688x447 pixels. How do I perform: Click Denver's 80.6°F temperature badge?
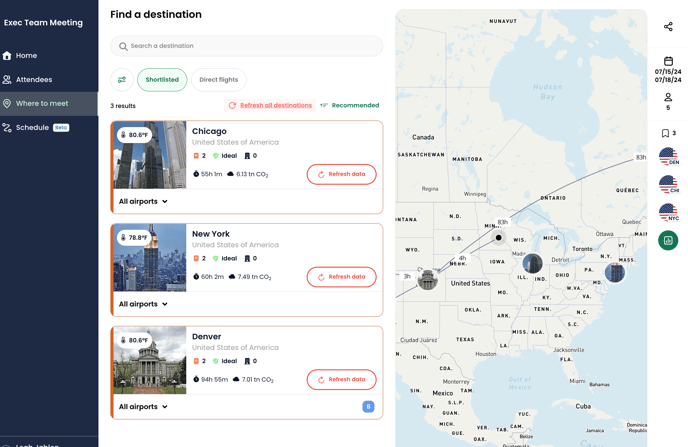click(x=134, y=340)
